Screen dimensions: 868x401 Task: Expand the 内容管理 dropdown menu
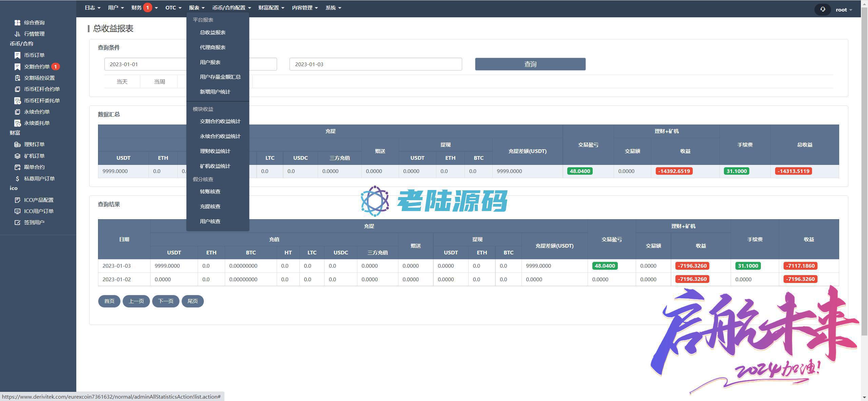click(305, 7)
